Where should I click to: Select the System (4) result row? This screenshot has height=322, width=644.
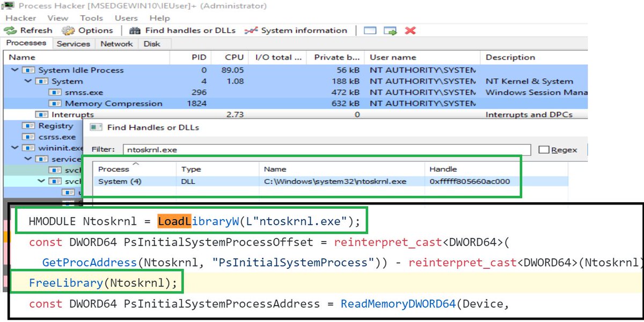330,181
